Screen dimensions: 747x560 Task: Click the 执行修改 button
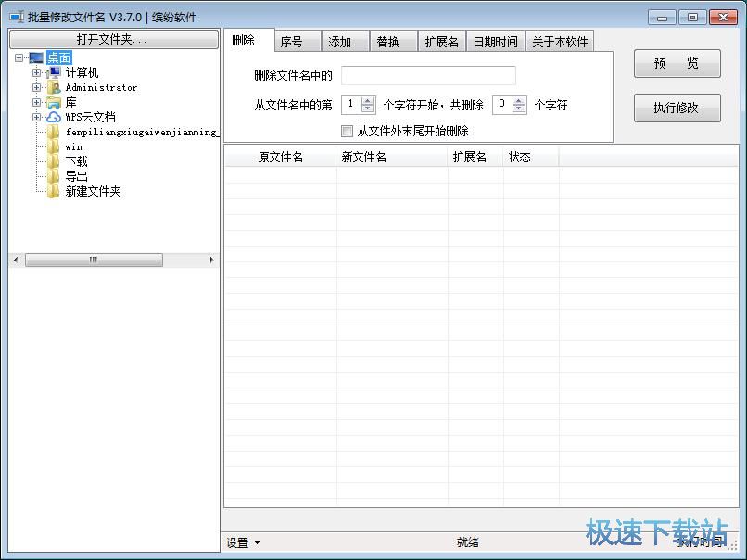[x=677, y=108]
